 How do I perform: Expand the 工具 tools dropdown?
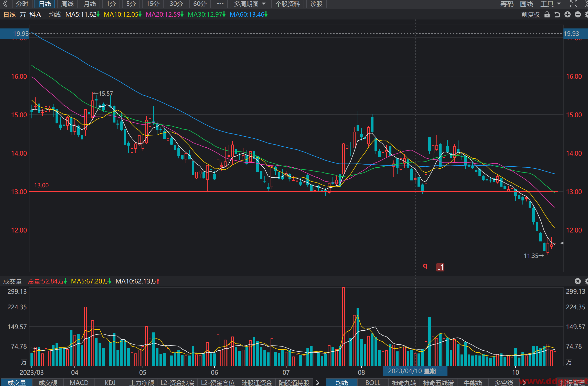point(550,4)
